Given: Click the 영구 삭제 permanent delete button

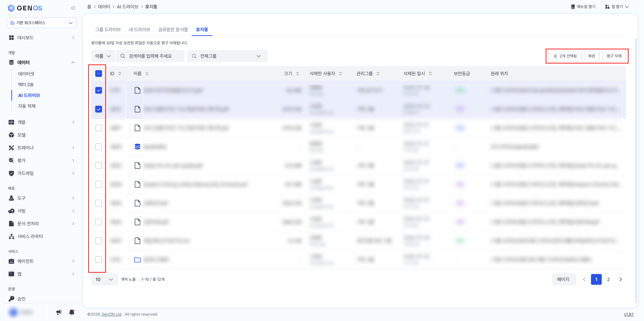Looking at the screenshot, I should [x=614, y=56].
